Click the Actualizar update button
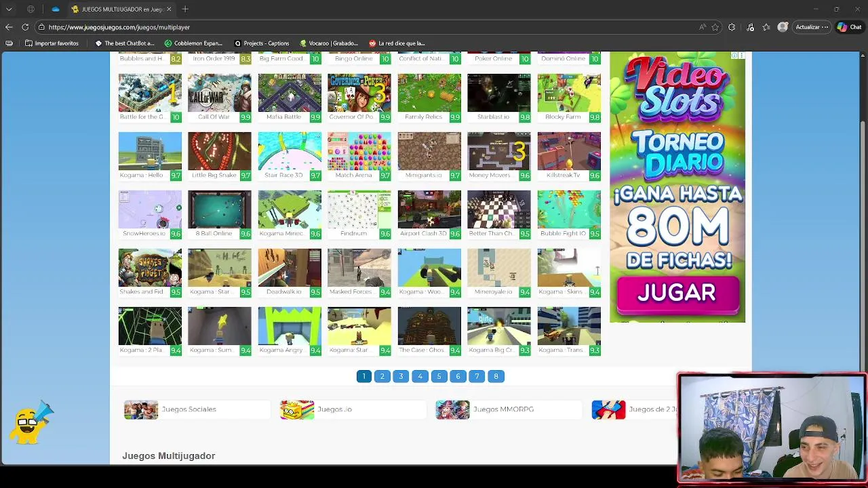This screenshot has height=488, width=868. point(811,27)
